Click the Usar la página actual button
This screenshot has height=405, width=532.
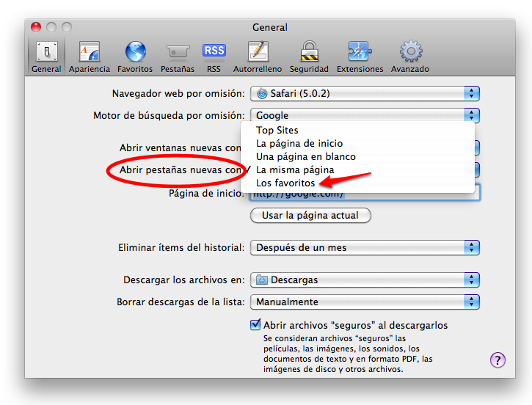(311, 216)
